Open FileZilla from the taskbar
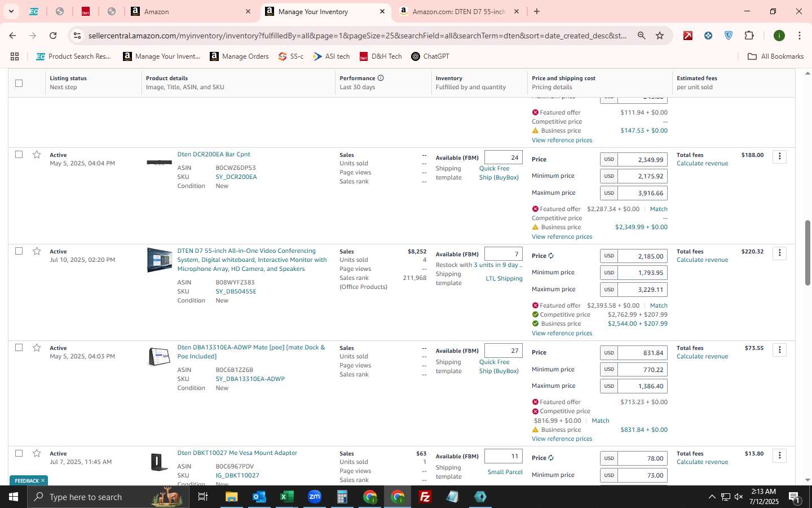This screenshot has width=812, height=508. point(425,497)
